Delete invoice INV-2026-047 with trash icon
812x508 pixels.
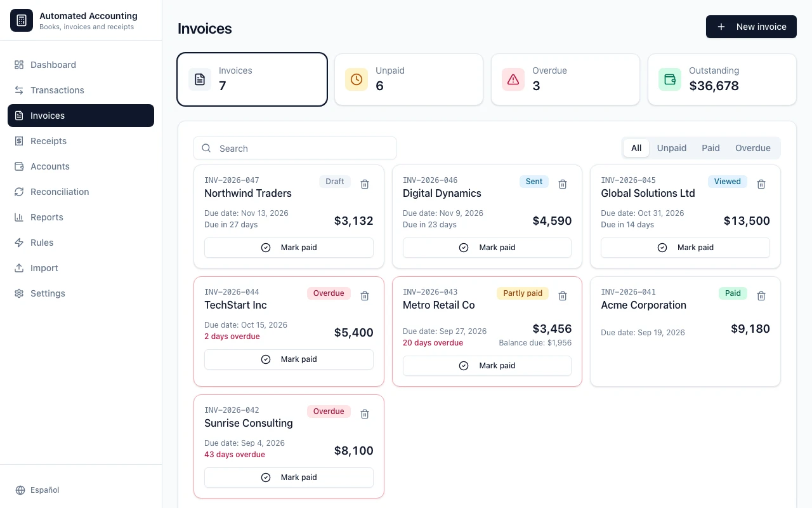point(365,184)
